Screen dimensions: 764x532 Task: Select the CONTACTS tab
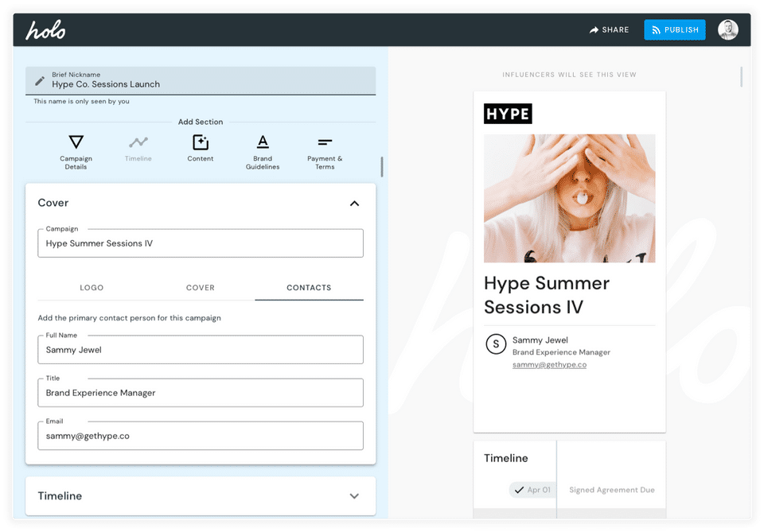[x=309, y=288]
